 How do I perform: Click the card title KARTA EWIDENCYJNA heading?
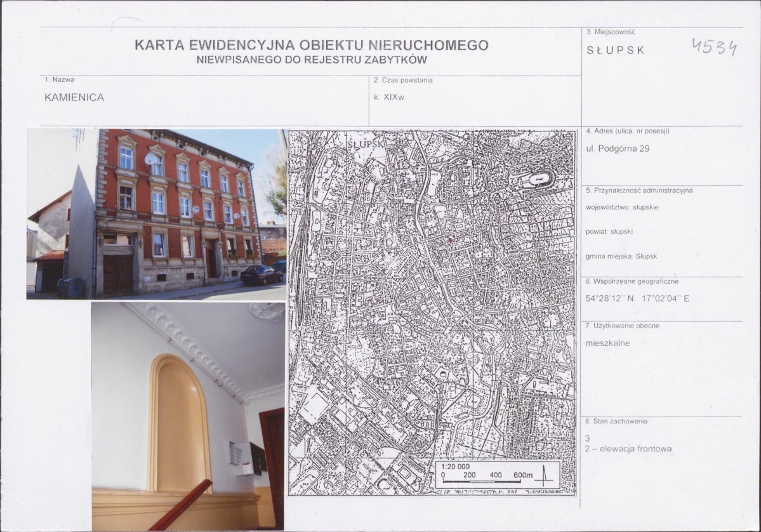click(312, 45)
